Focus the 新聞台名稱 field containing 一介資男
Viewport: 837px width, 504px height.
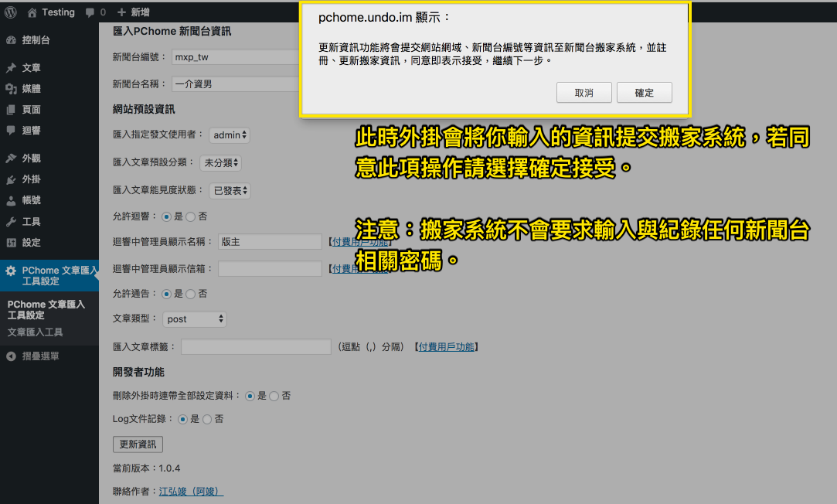tap(237, 83)
